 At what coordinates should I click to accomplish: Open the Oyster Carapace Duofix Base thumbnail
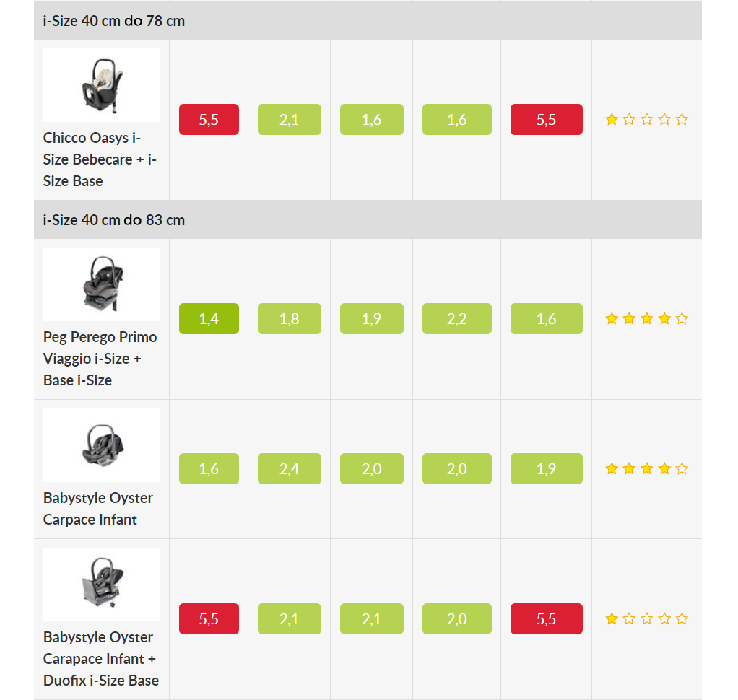point(102,585)
